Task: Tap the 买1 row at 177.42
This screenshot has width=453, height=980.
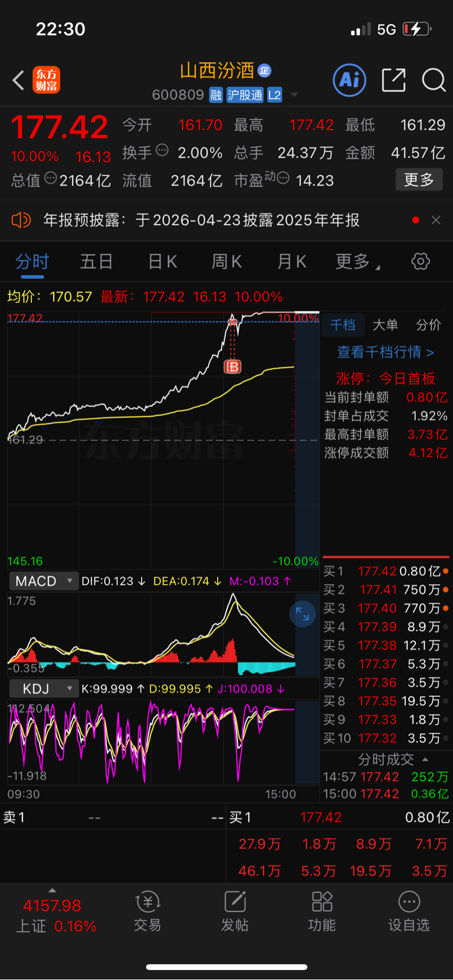Action: (386, 571)
